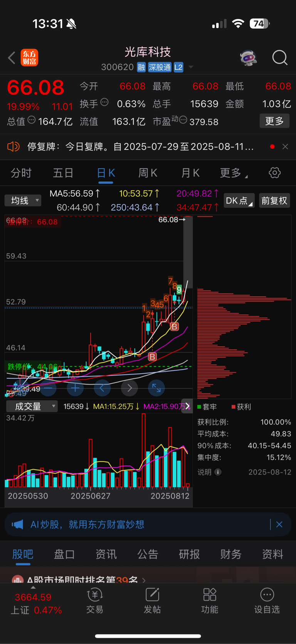Open the 东方财富 logo icon

[x=29, y=57]
